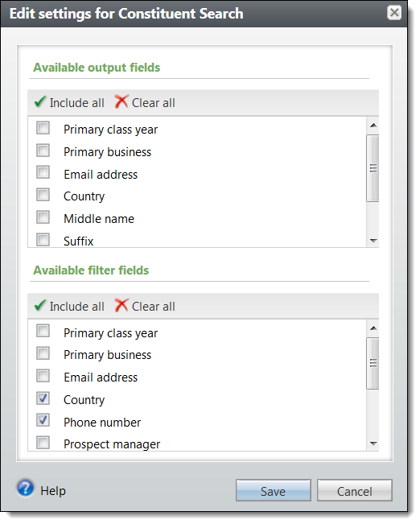420x524 pixels.
Task: Save the Constituent Search settings
Action: (274, 490)
